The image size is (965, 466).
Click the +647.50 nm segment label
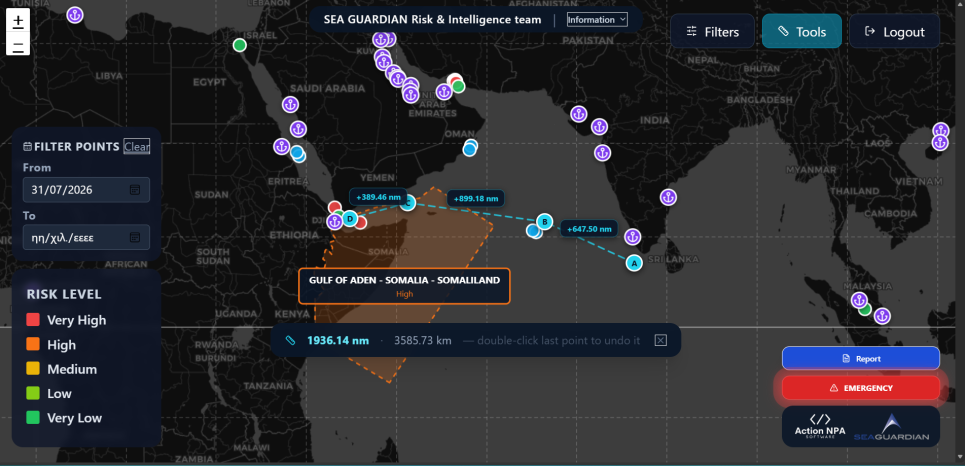[x=589, y=228]
